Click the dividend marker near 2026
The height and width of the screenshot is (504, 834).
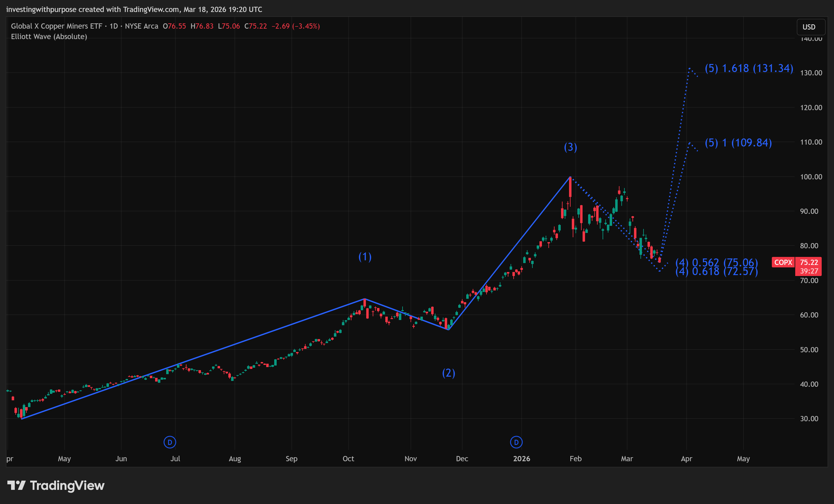click(x=516, y=442)
